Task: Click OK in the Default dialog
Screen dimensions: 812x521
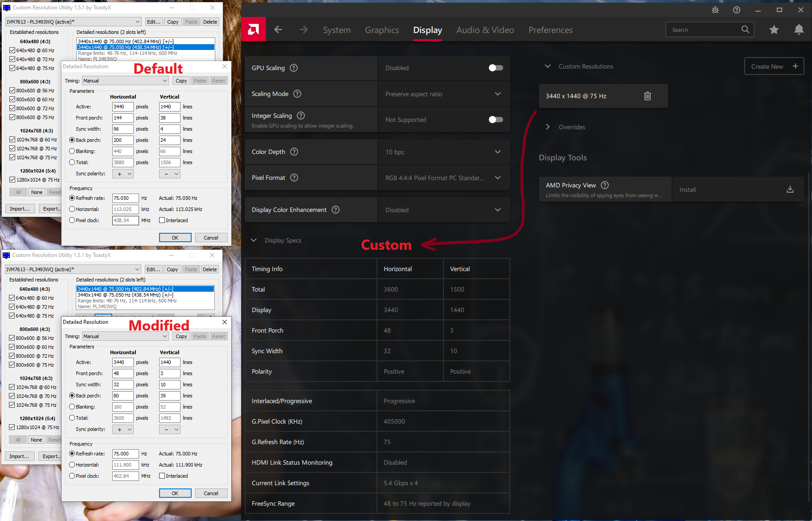Action: [175, 238]
